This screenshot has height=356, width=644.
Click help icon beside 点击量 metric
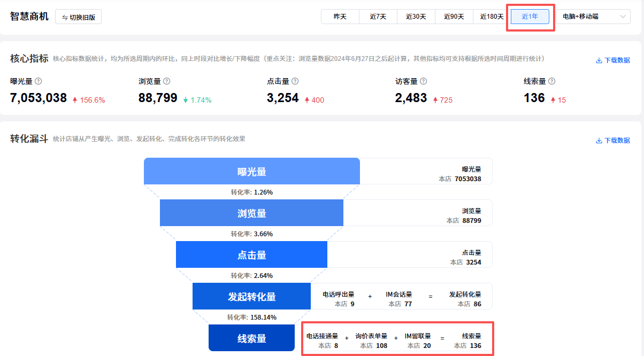point(295,82)
